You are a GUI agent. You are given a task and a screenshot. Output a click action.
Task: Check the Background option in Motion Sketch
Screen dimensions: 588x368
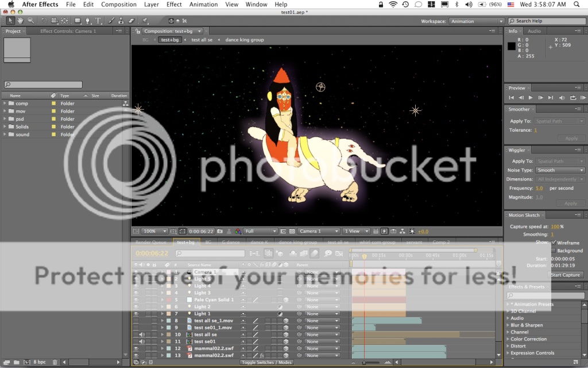point(554,251)
